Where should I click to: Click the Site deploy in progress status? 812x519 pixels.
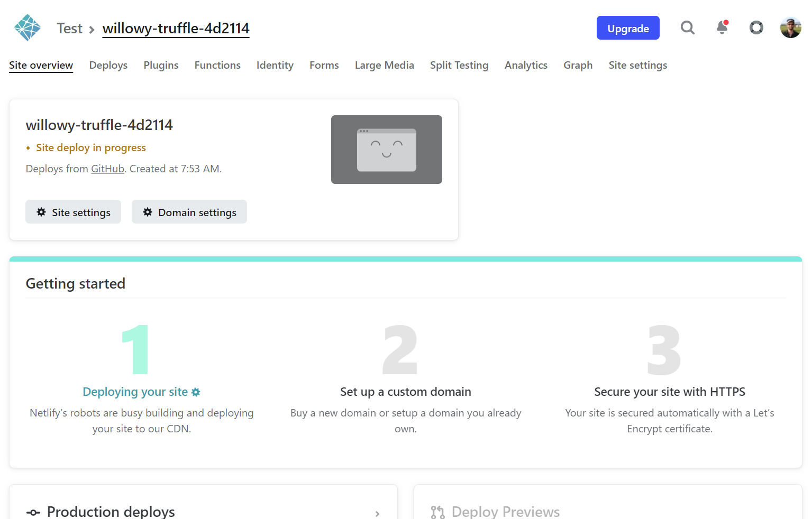91,147
